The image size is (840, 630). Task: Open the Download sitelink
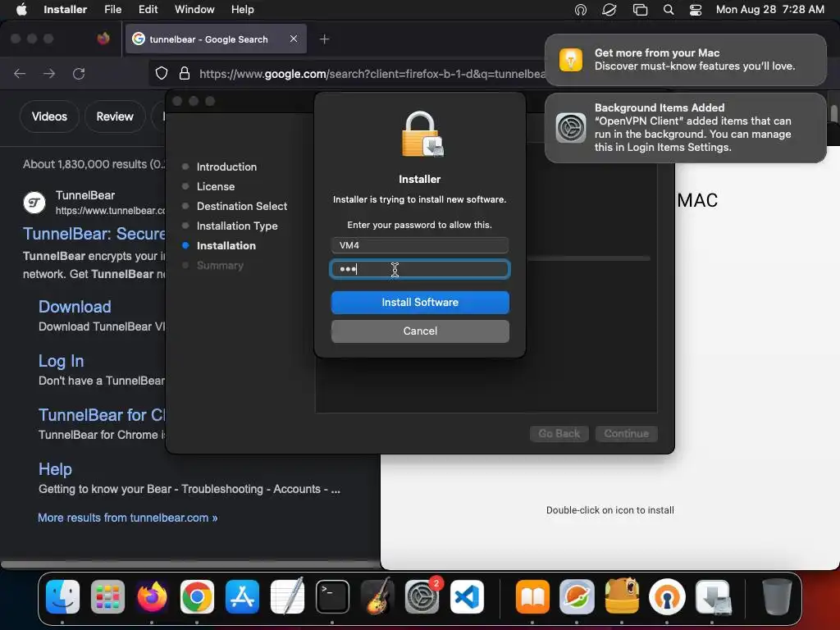pyautogui.click(x=75, y=307)
